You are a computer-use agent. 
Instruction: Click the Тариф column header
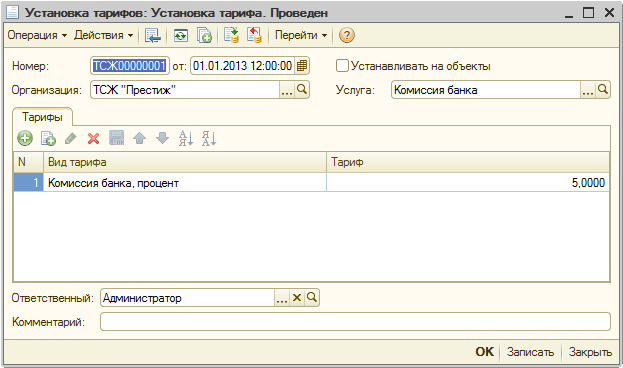[x=468, y=162]
